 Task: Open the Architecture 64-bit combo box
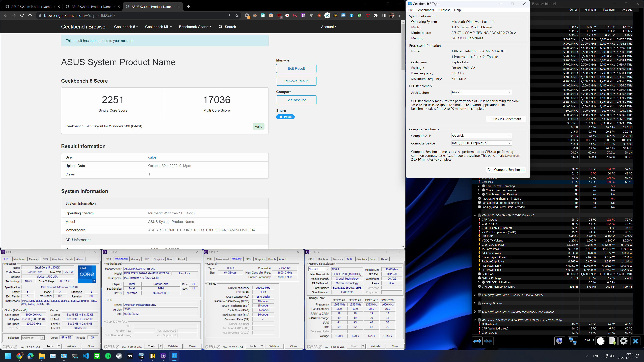pyautogui.click(x=481, y=92)
